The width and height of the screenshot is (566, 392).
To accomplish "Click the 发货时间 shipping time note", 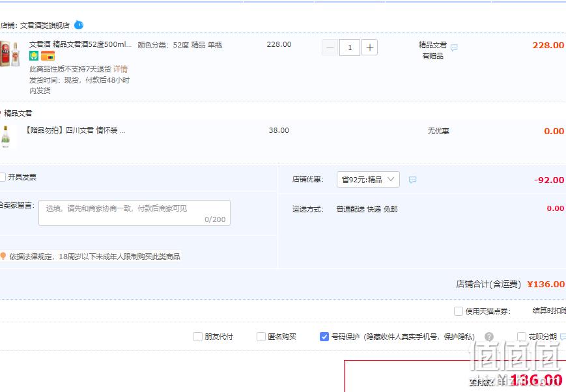I will pos(79,85).
